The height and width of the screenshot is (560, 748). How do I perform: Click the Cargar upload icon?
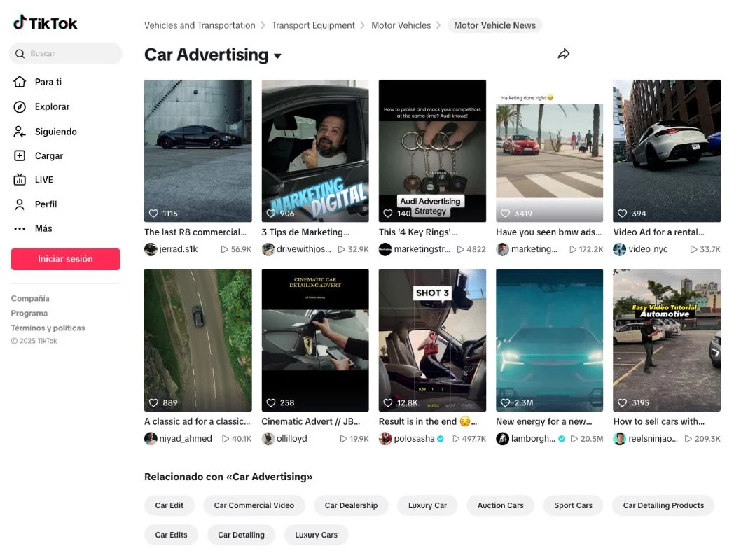point(20,156)
